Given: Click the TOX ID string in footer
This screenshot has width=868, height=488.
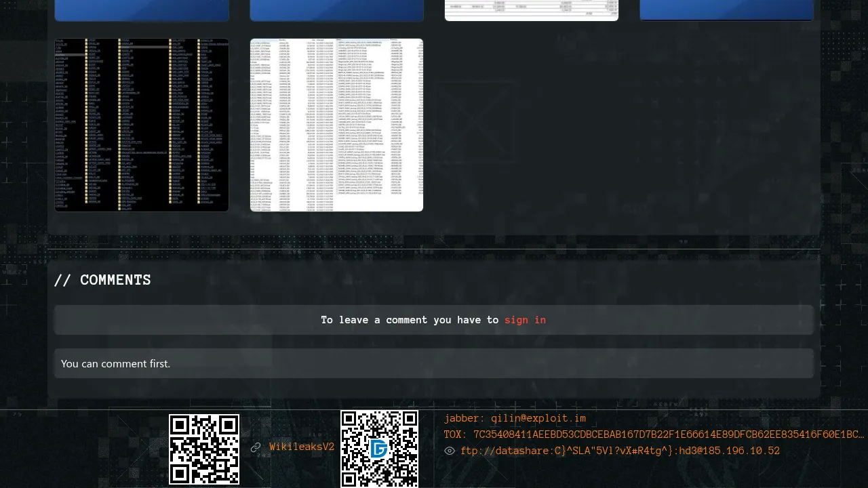Looking at the screenshot, I should click(x=668, y=434).
